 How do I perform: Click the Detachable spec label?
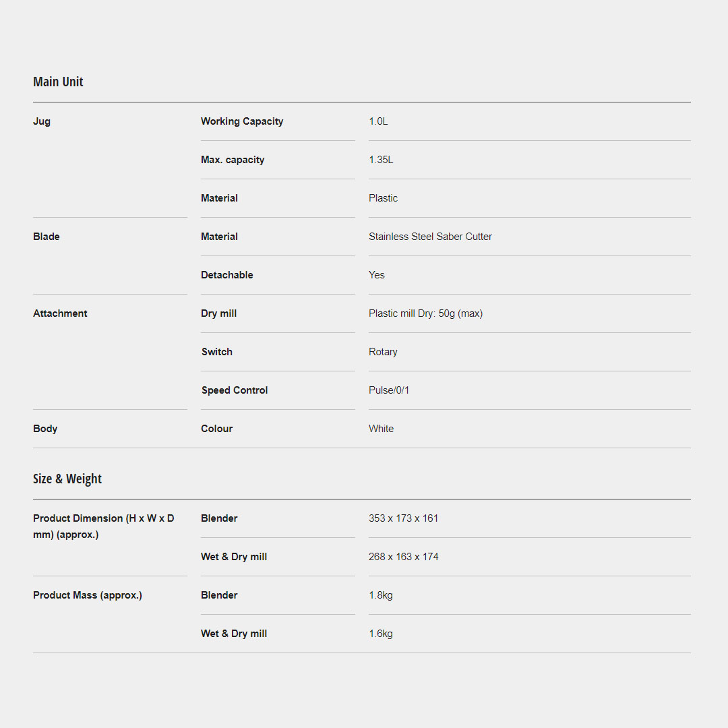click(x=227, y=275)
